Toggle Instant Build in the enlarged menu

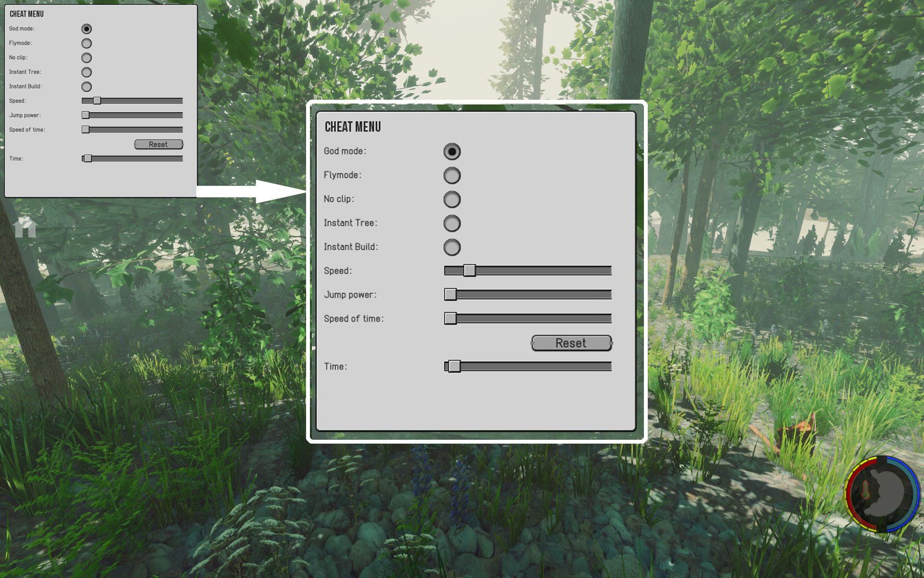pos(452,247)
